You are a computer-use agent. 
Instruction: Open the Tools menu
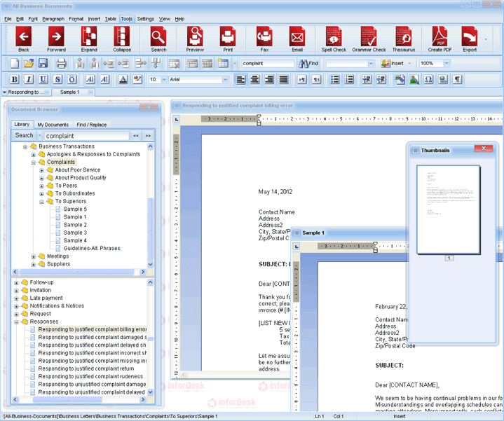point(127,19)
